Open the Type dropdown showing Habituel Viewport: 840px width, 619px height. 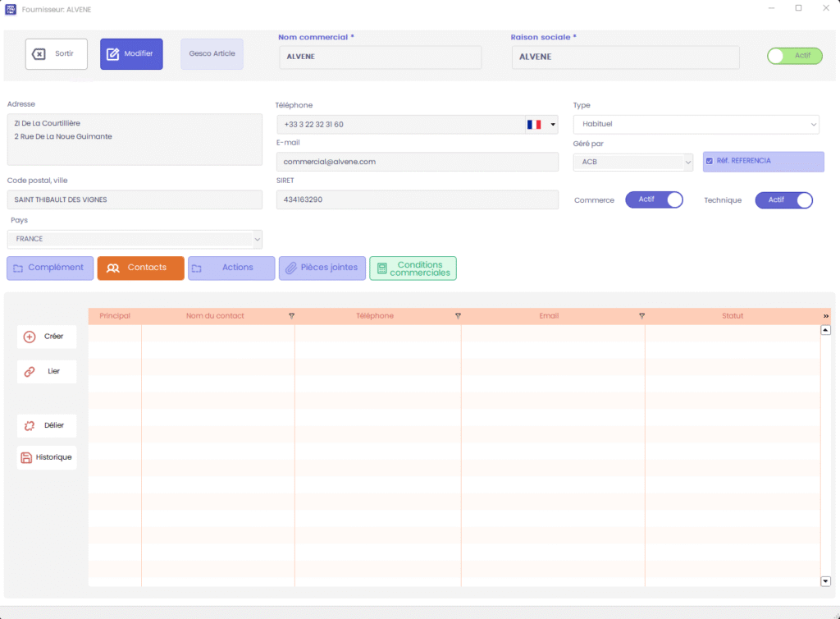[x=696, y=124]
